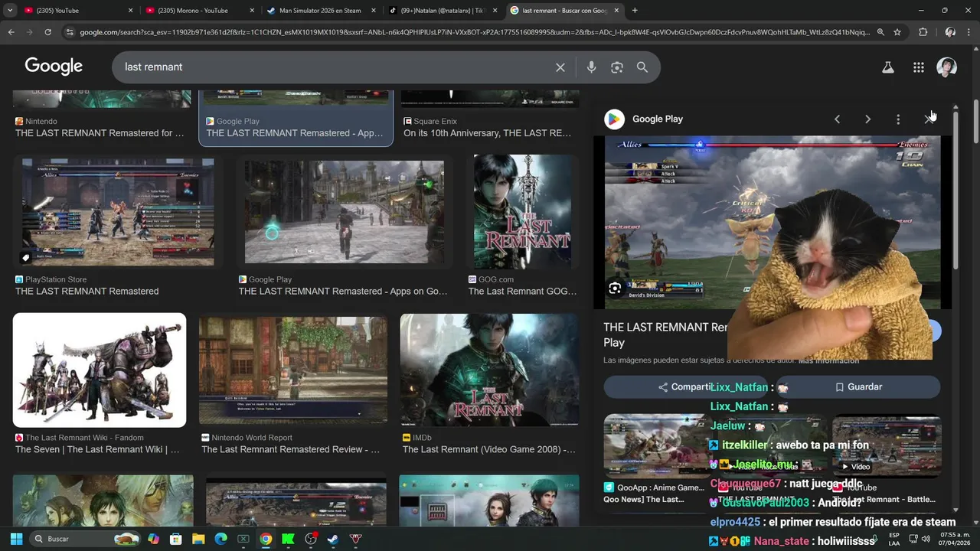980x551 pixels.
Task: Start a voice search with the microphone icon
Action: point(591,67)
